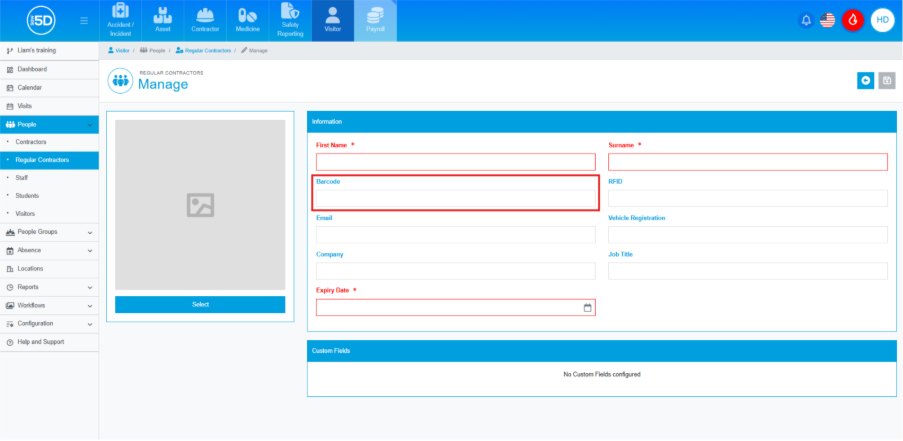Click the notifications bell icon

(806, 20)
